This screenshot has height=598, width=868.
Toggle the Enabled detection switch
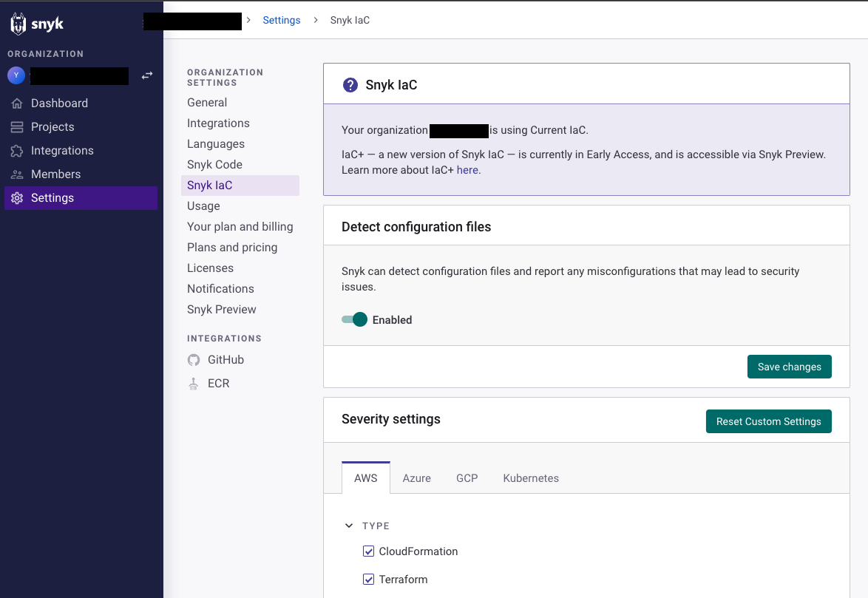354,320
